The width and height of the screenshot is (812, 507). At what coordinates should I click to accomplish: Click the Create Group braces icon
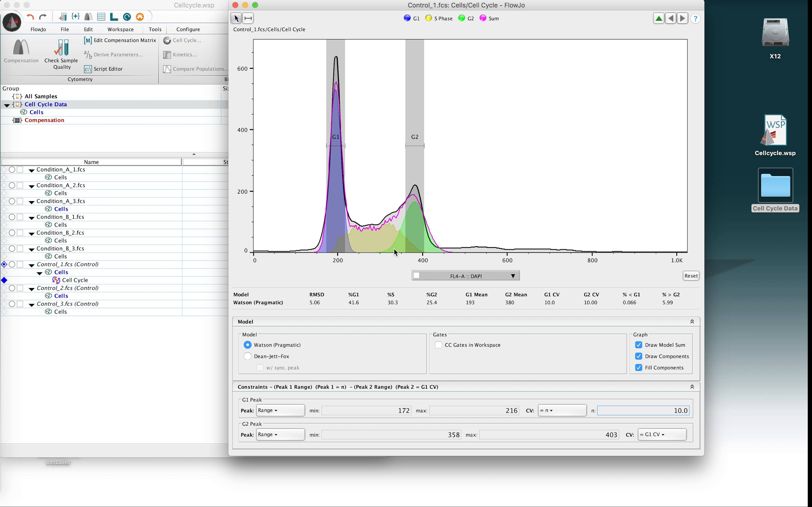tap(75, 17)
